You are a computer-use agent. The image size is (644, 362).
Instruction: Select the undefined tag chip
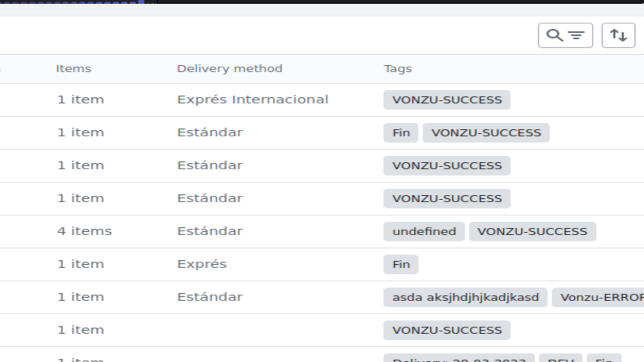click(423, 231)
